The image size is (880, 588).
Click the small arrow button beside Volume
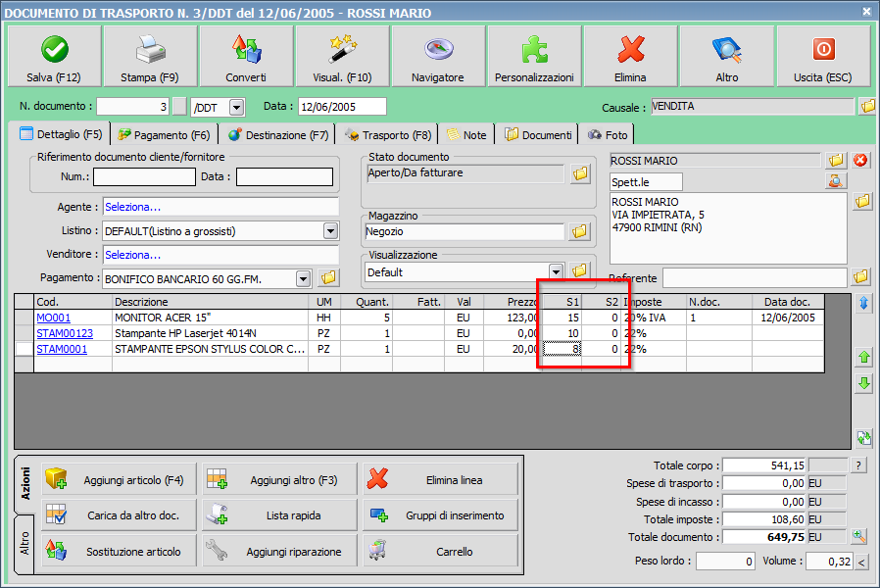862,562
